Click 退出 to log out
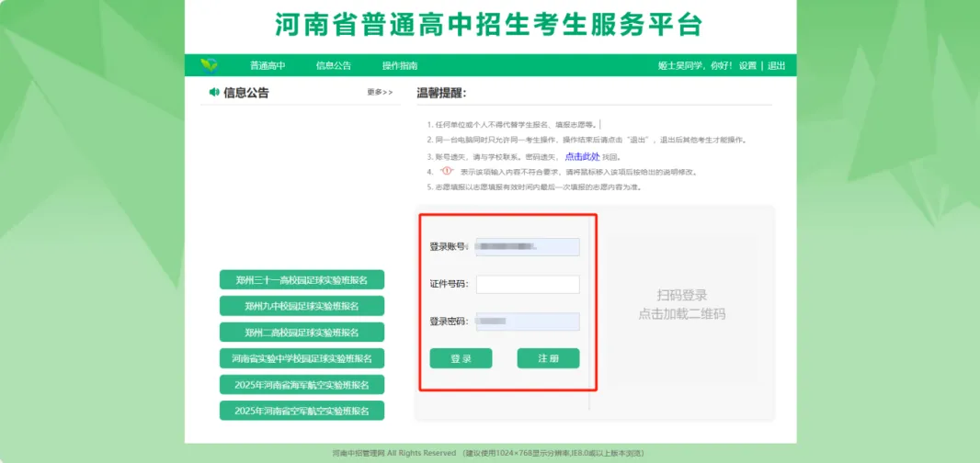The height and width of the screenshot is (463, 980). (x=776, y=65)
